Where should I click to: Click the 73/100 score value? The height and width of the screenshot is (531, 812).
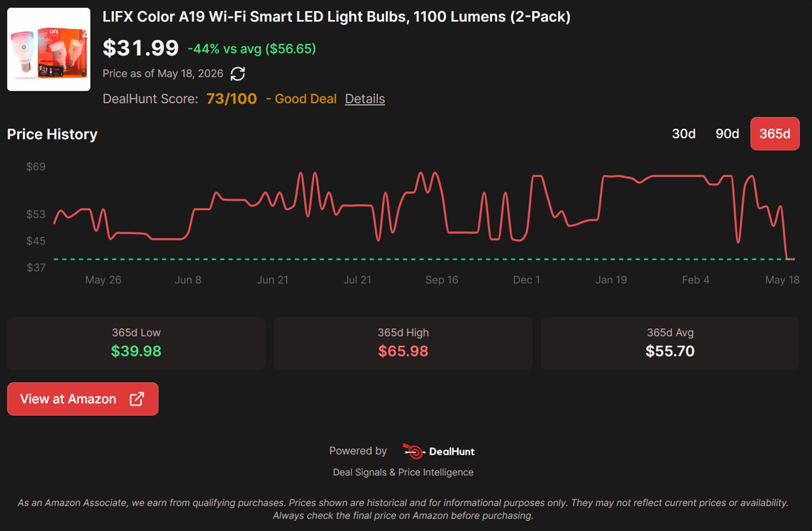231,99
